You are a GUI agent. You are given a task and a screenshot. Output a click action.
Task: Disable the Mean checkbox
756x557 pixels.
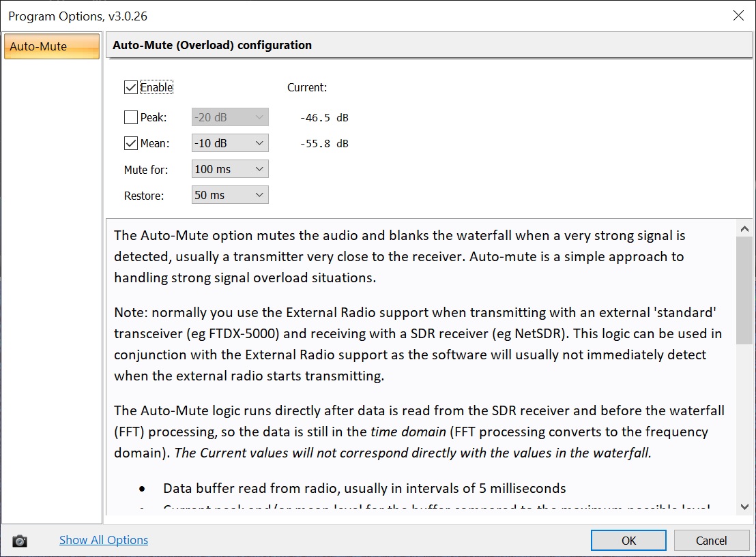coord(131,143)
